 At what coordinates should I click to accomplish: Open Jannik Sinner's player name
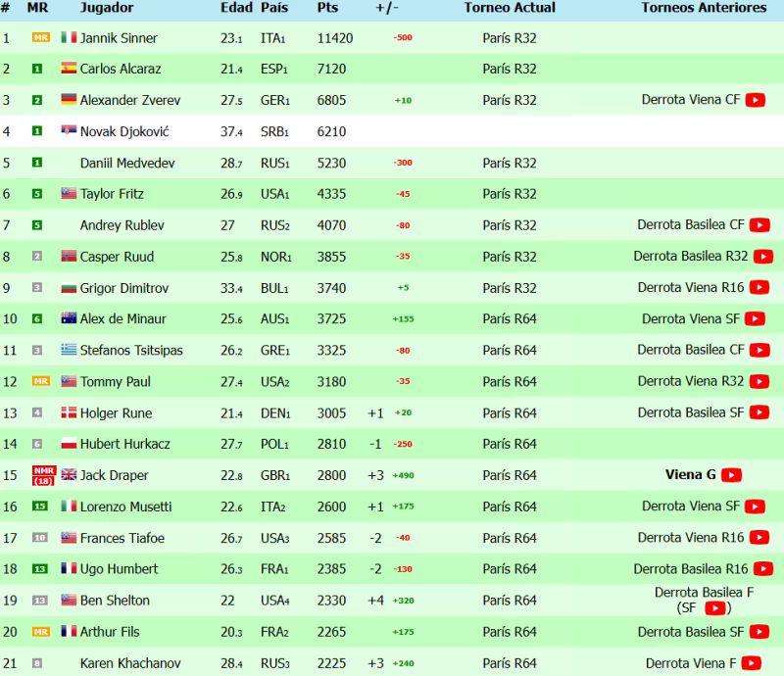click(119, 38)
